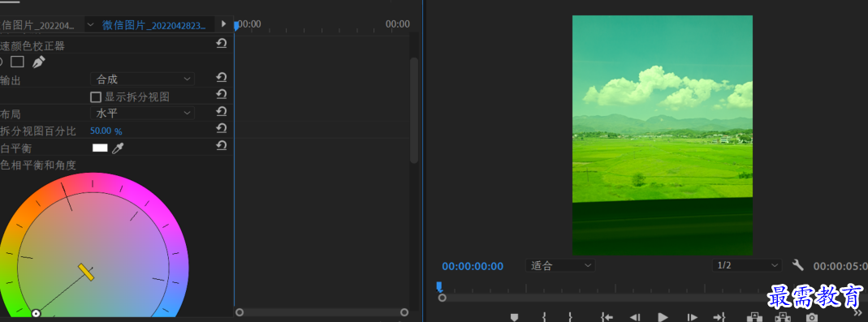Click the hue balance color wheel center
The height and width of the screenshot is (322, 868).
click(x=93, y=268)
